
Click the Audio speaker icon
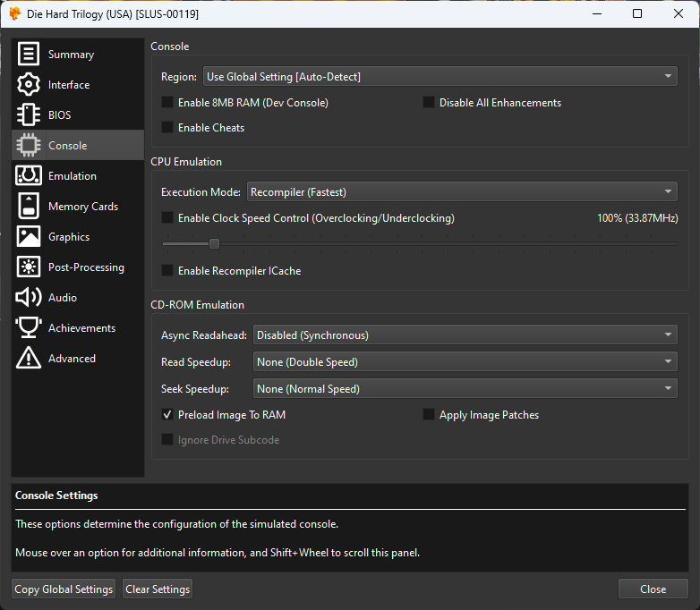pyautogui.click(x=29, y=297)
